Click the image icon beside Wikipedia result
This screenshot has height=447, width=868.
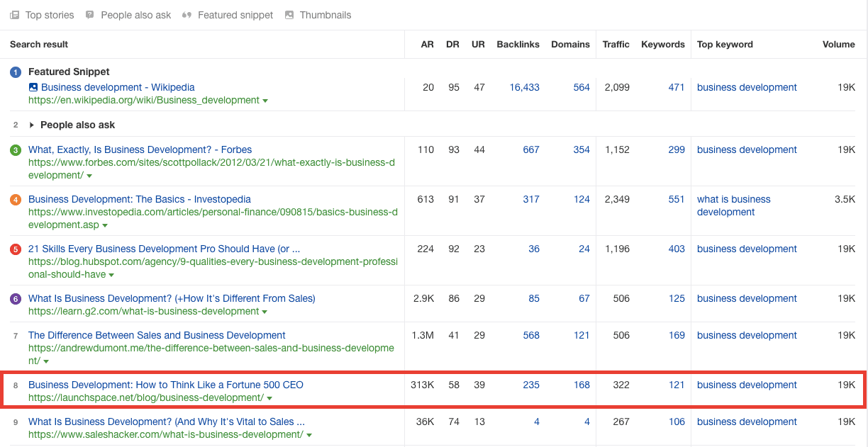click(33, 88)
